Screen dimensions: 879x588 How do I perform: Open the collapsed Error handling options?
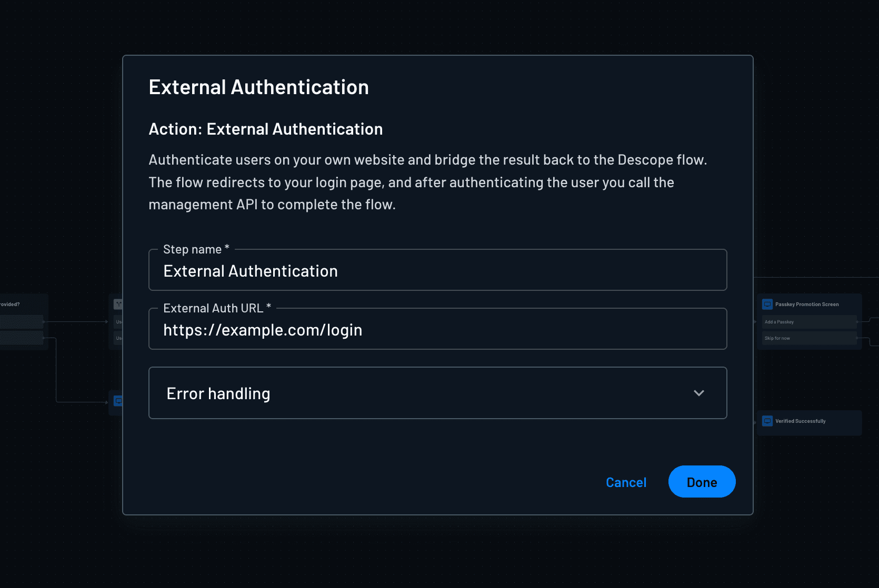437,393
